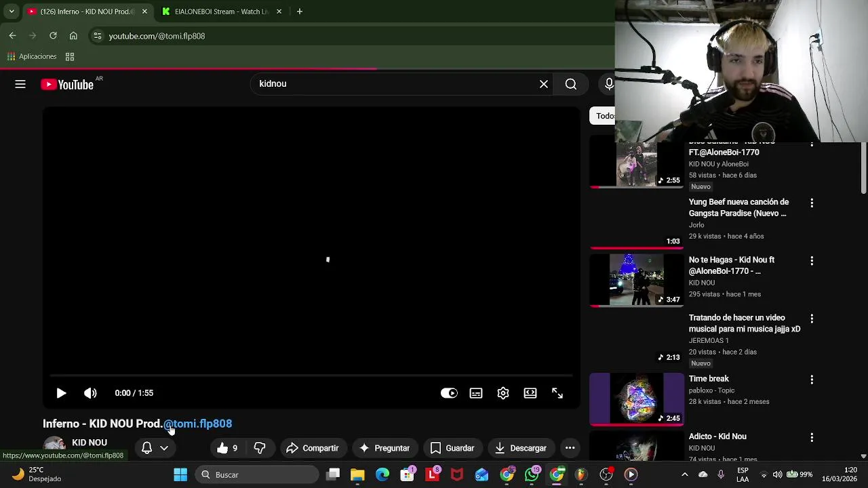
Task: Switch to theater mode
Action: click(530, 393)
